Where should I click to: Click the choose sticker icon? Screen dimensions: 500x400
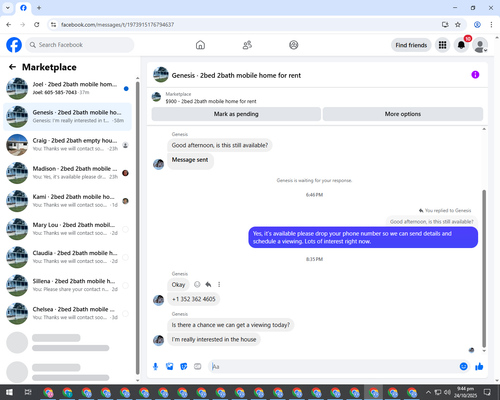(184, 367)
